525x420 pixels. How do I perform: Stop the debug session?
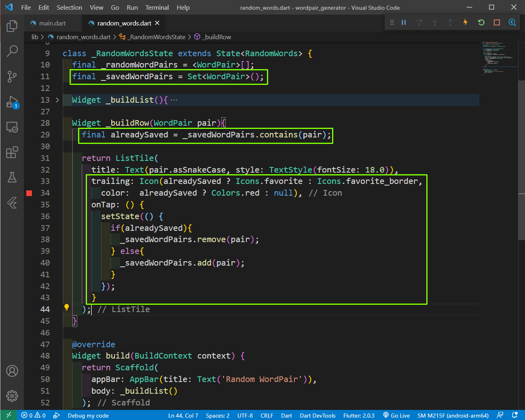(x=497, y=23)
